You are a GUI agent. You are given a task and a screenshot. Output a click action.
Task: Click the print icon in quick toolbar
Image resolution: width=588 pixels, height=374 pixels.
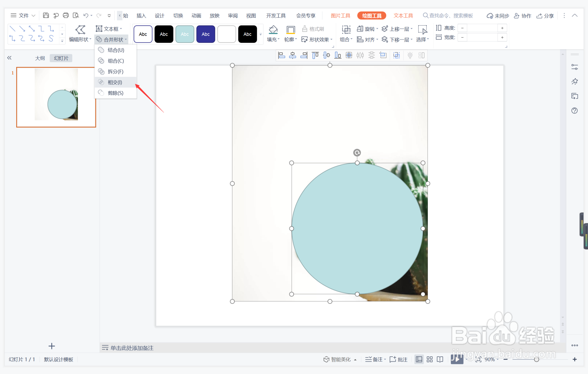click(x=66, y=15)
